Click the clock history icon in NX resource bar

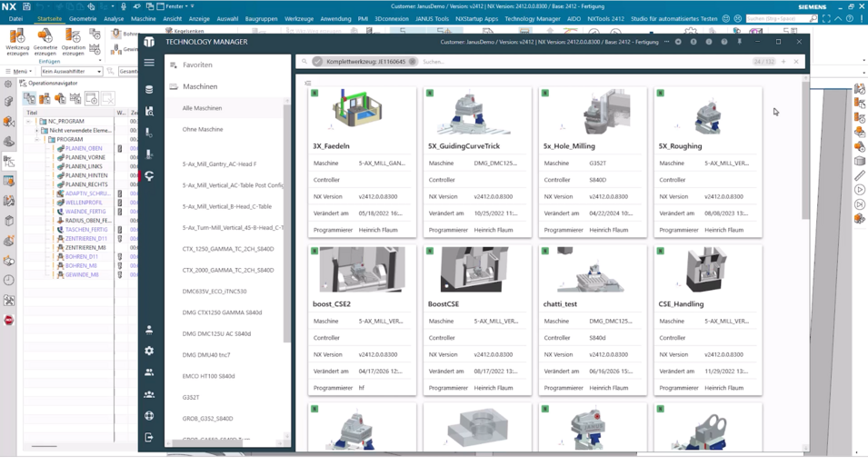click(9, 280)
